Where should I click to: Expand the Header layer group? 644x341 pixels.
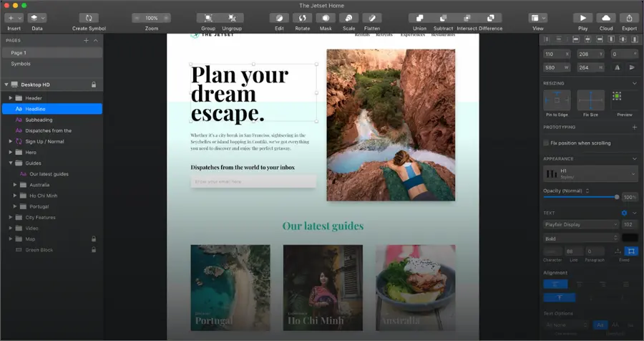11,98
